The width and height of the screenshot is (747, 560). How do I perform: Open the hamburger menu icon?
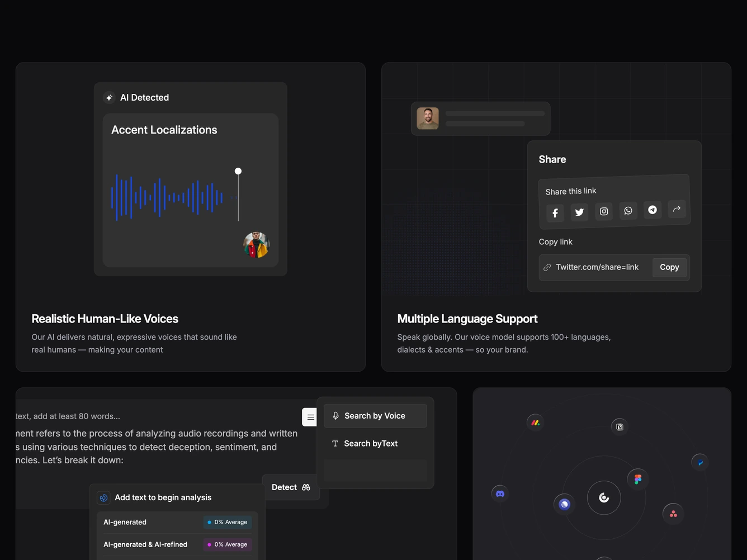(x=310, y=417)
